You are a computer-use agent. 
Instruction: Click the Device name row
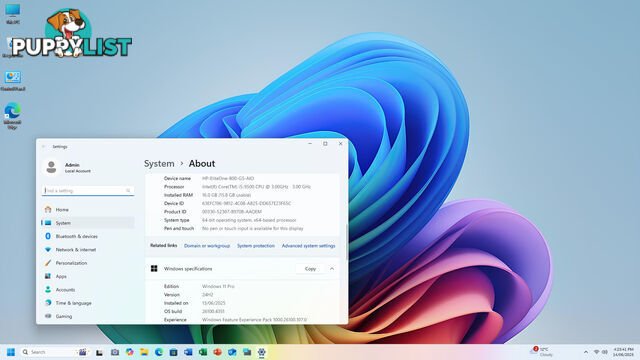[x=242, y=178]
